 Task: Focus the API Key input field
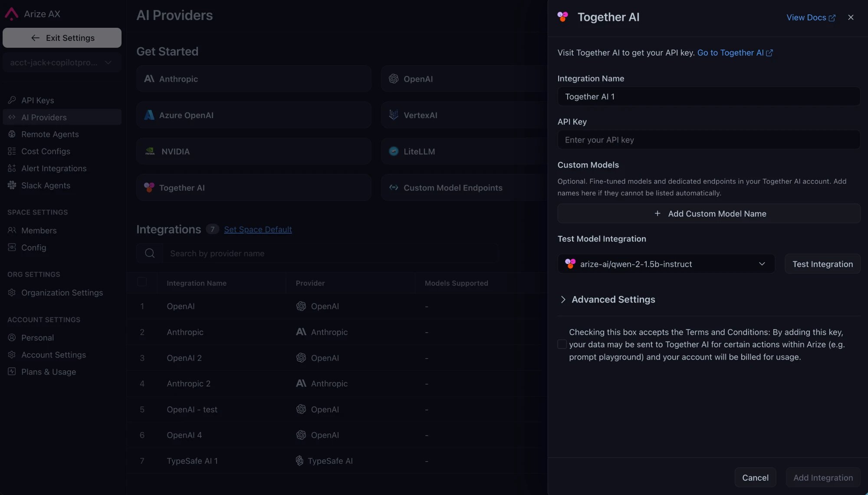(709, 140)
